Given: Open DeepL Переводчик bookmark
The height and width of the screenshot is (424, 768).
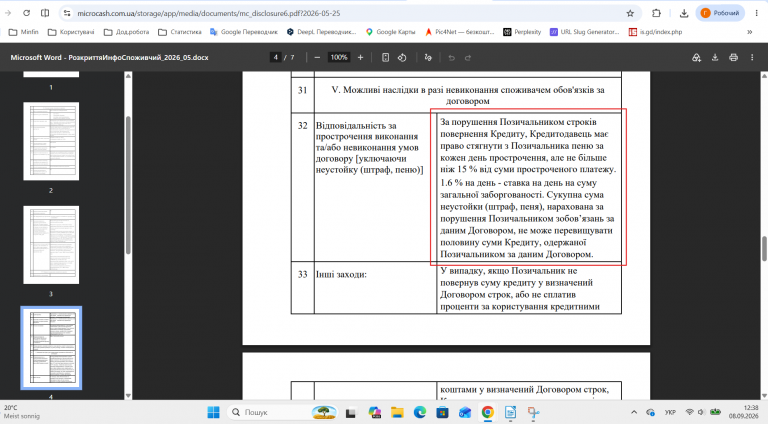Looking at the screenshot, I should 321,32.
